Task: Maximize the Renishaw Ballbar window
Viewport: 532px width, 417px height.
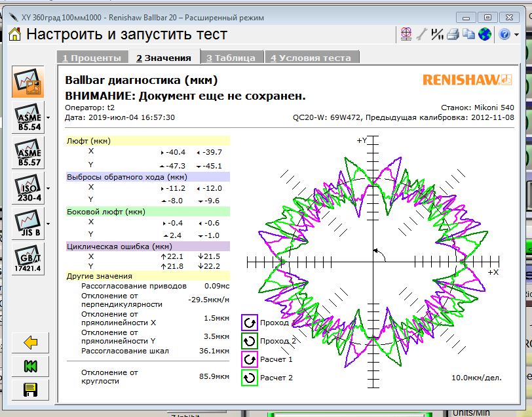Action: [x=487, y=17]
